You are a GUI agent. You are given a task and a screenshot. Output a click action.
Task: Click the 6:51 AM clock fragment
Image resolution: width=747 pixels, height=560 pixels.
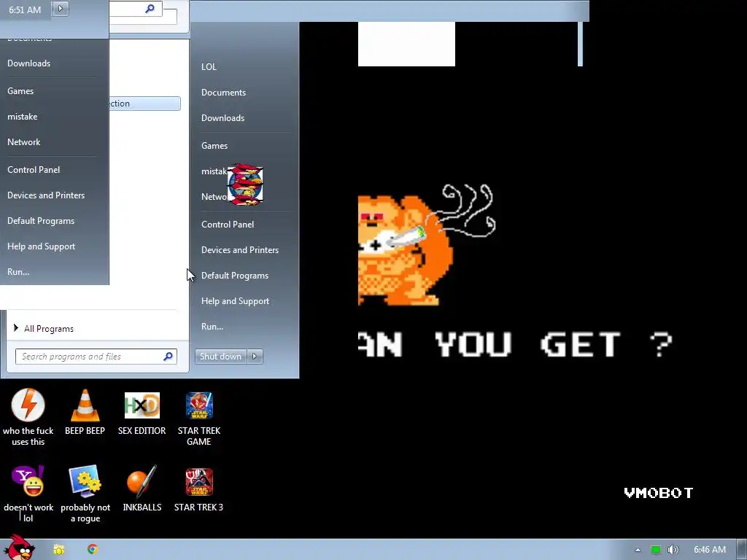coord(25,9)
